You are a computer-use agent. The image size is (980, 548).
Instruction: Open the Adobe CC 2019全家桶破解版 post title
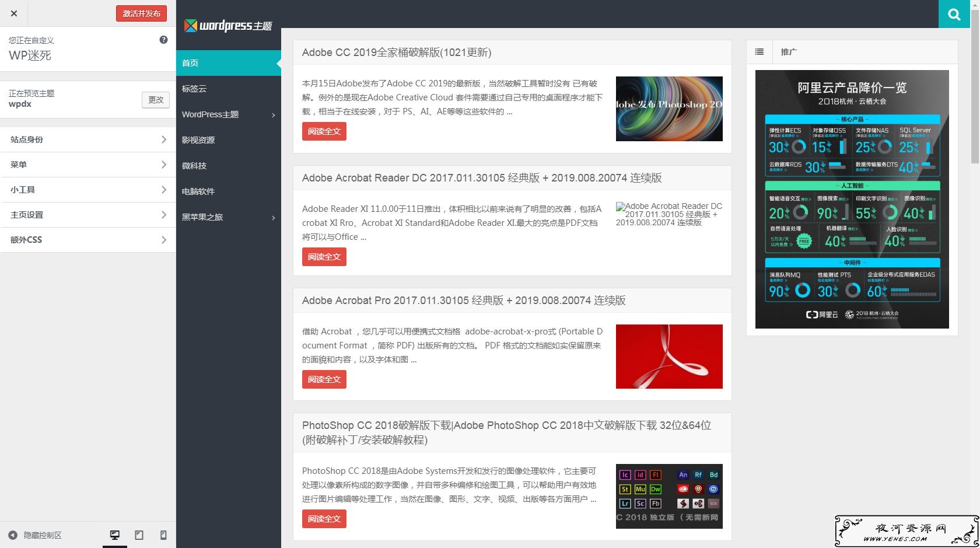pyautogui.click(x=397, y=53)
